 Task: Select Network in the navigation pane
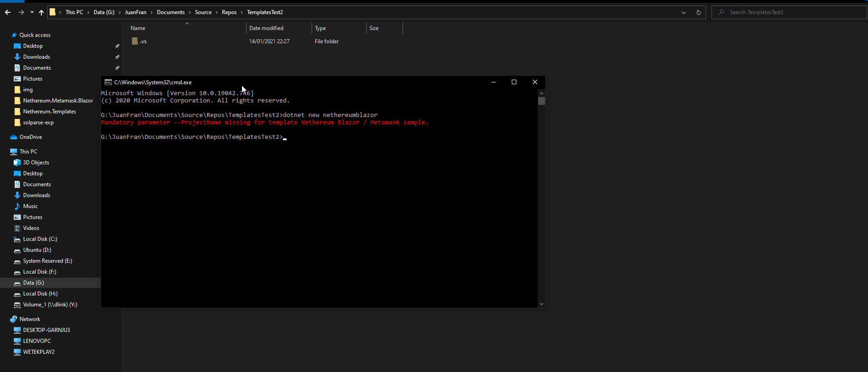click(30, 319)
